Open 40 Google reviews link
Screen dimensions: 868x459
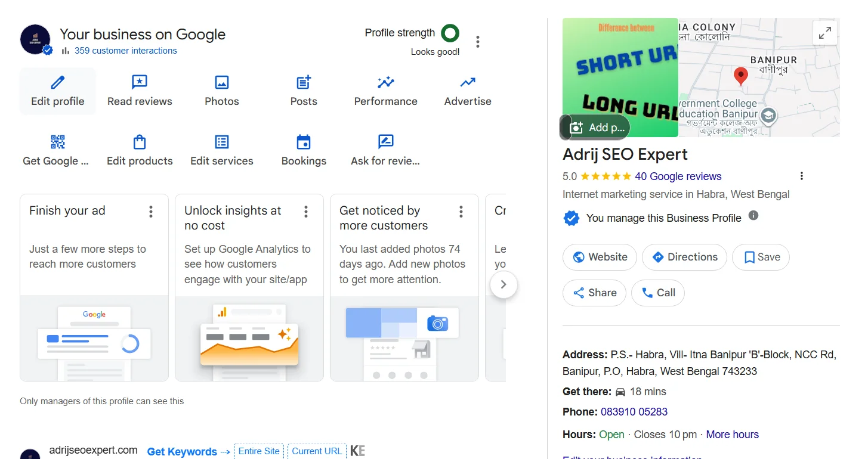pyautogui.click(x=678, y=176)
